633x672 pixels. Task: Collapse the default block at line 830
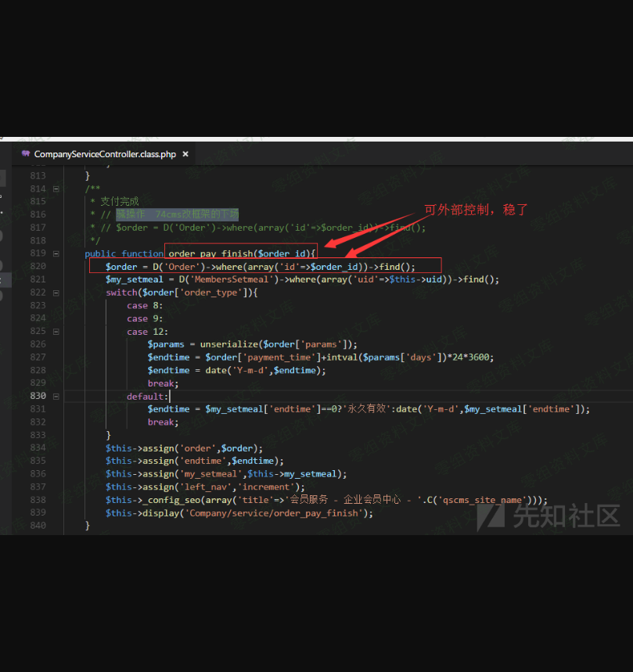tap(56, 396)
